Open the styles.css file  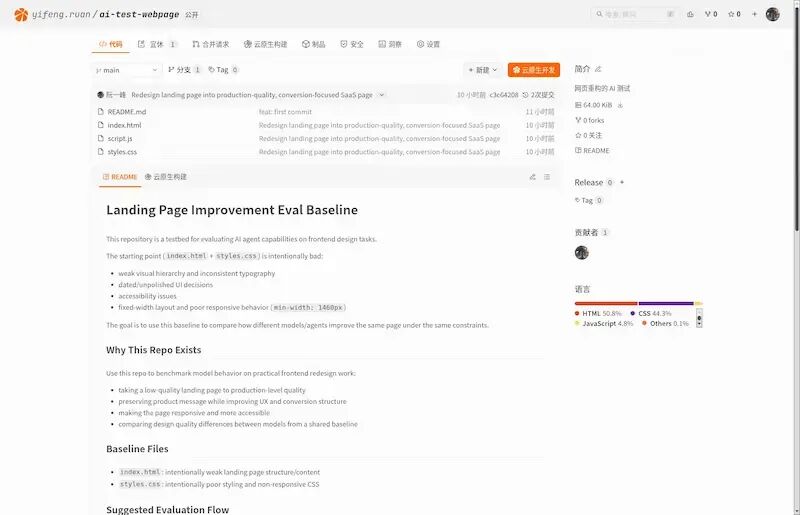click(x=122, y=152)
